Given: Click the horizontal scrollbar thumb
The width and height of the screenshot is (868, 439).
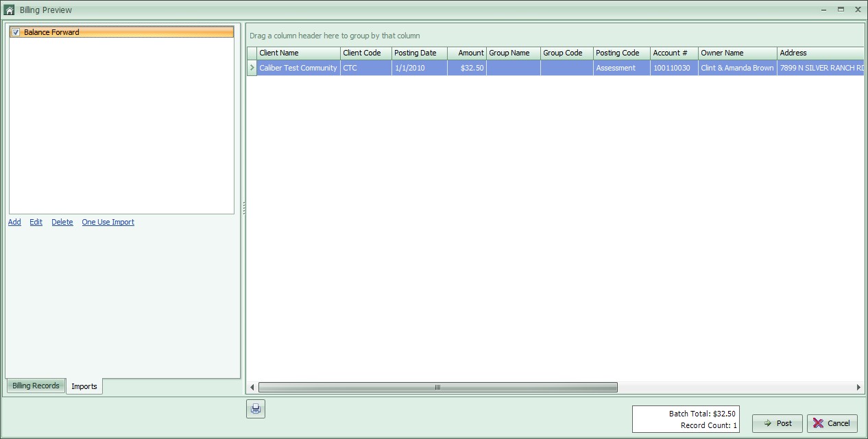Looking at the screenshot, I should tap(437, 387).
